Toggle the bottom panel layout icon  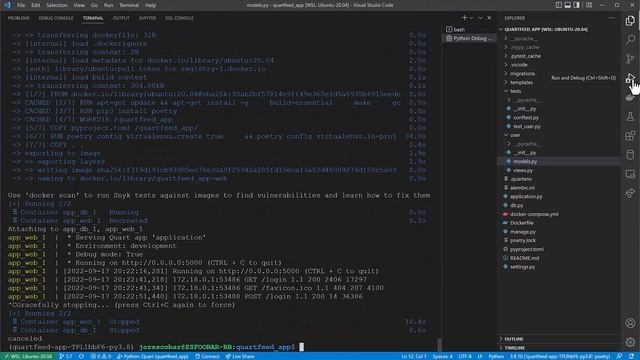(567, 5)
